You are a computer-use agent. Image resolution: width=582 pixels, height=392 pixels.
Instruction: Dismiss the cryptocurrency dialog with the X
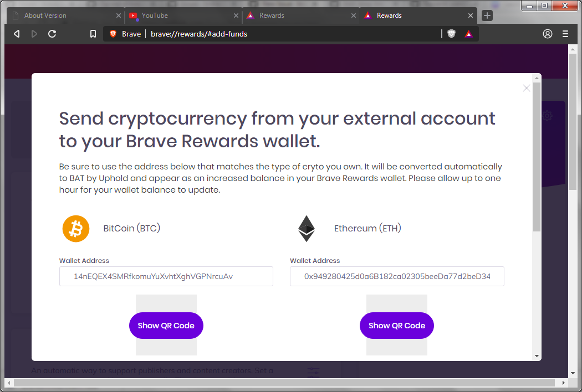tap(526, 88)
